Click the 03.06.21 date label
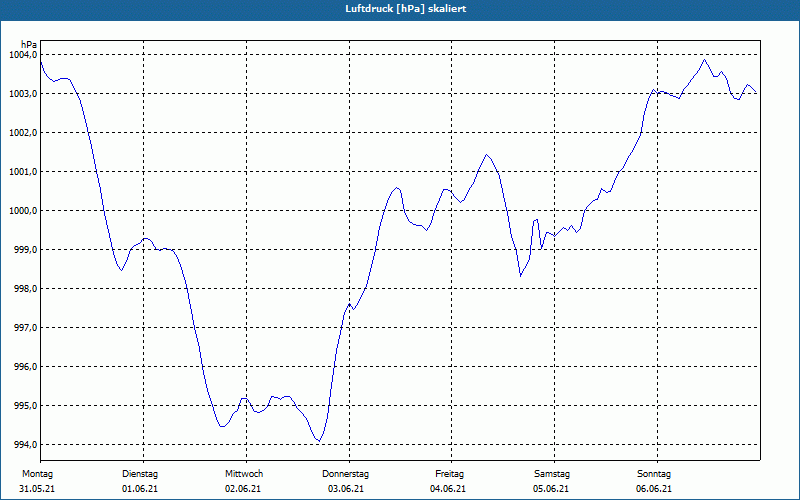Screen dimensions: 800x500 (345, 489)
